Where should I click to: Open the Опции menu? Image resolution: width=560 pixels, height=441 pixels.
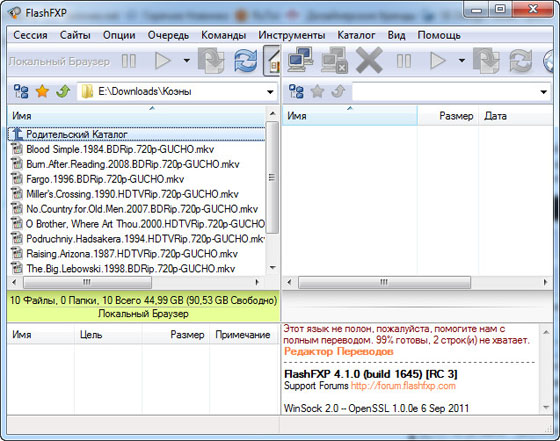(119, 35)
